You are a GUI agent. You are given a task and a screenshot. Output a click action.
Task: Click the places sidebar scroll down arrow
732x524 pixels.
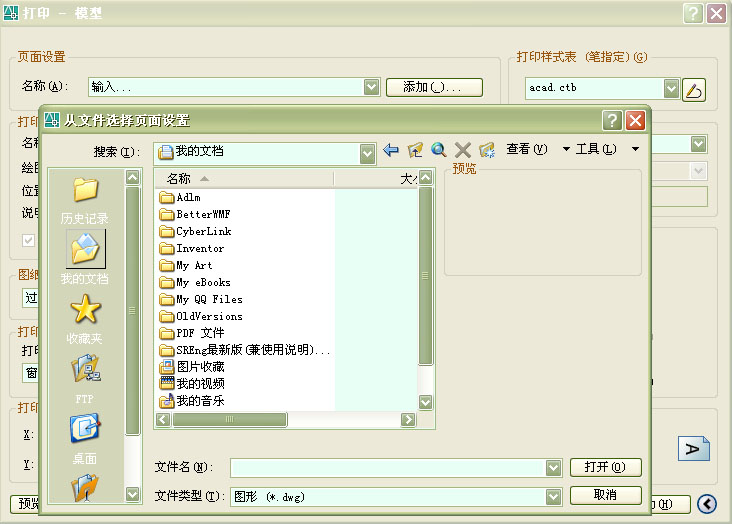point(133,494)
